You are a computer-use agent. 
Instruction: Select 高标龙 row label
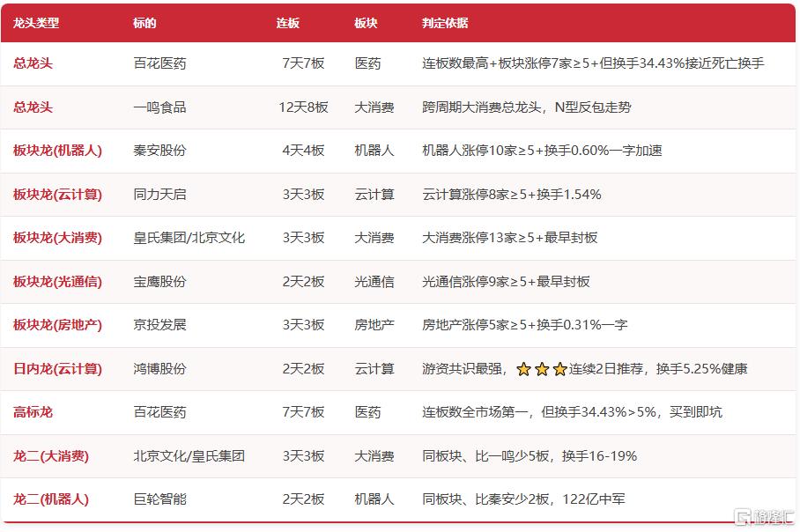pos(33,412)
